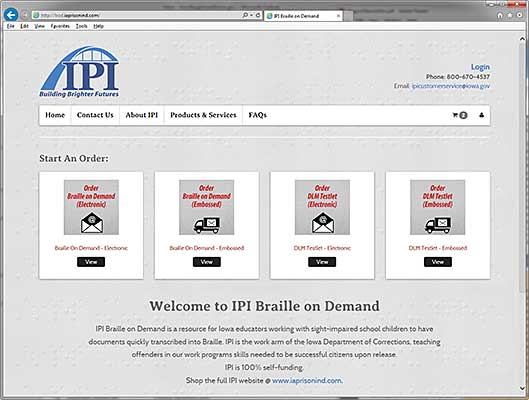The width and height of the screenshot is (529, 400).
Task: Go to Home in site navigation
Action: 55,115
